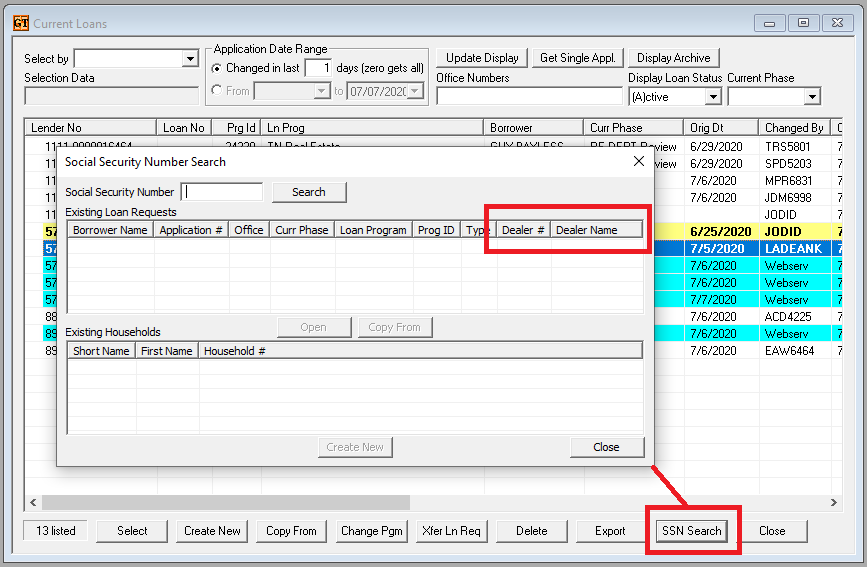This screenshot has height=567, width=867.
Task: Click the Dealer Name column header
Action: pyautogui.click(x=596, y=230)
